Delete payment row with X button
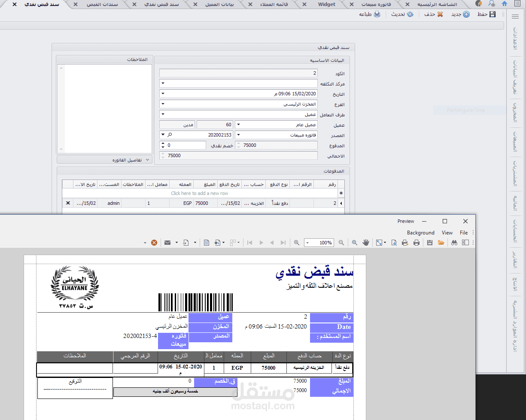Image resolution: width=526 pixels, height=420 pixels. pyautogui.click(x=68, y=203)
